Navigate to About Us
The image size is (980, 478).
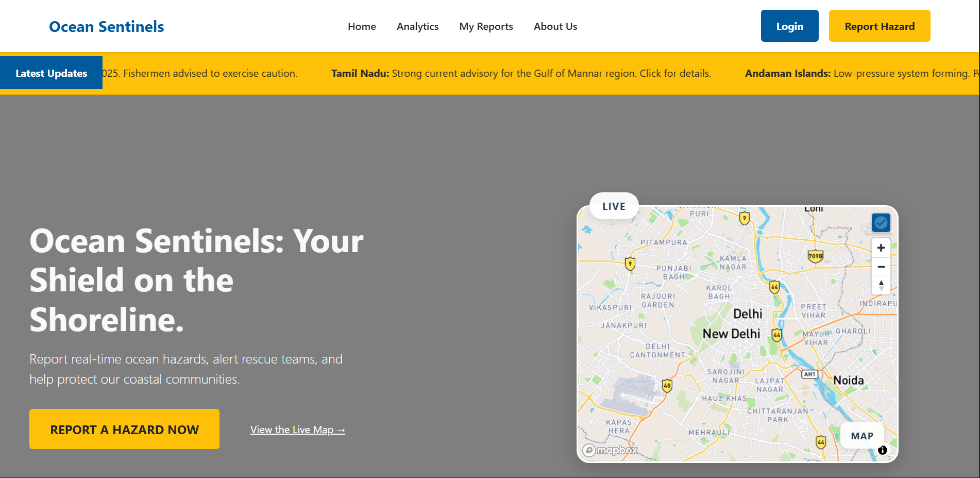tap(555, 26)
